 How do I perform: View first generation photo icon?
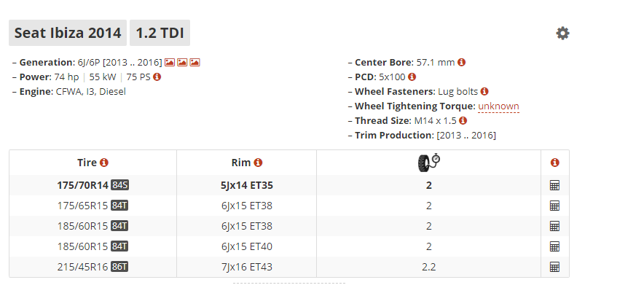[x=170, y=63]
